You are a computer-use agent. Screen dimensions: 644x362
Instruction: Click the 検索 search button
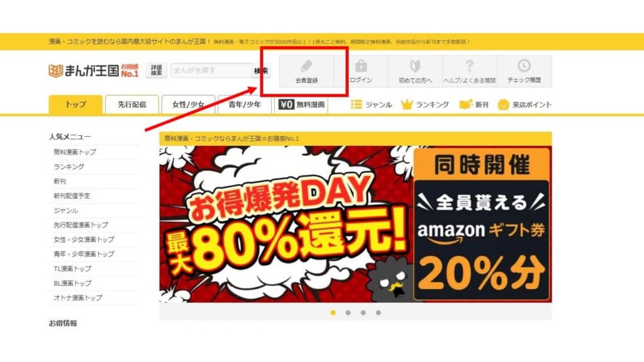click(261, 70)
